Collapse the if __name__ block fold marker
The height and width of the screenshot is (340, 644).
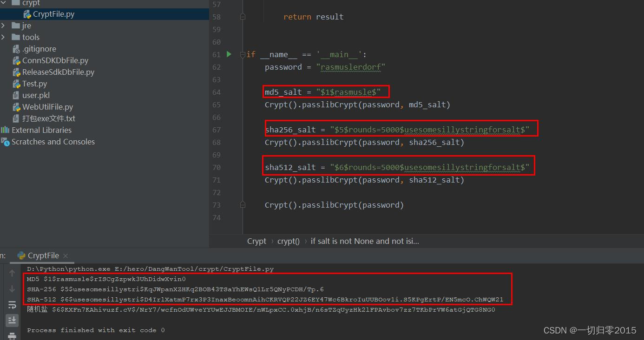coord(243,54)
